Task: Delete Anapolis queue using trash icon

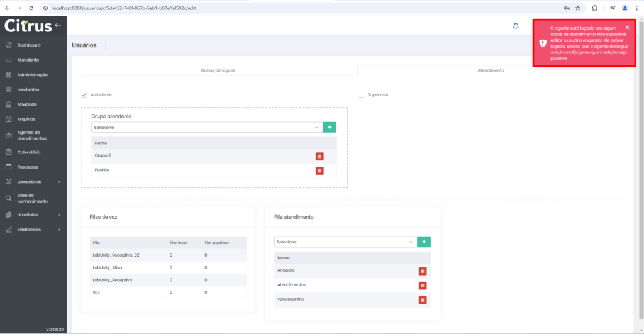Action: [x=423, y=270]
